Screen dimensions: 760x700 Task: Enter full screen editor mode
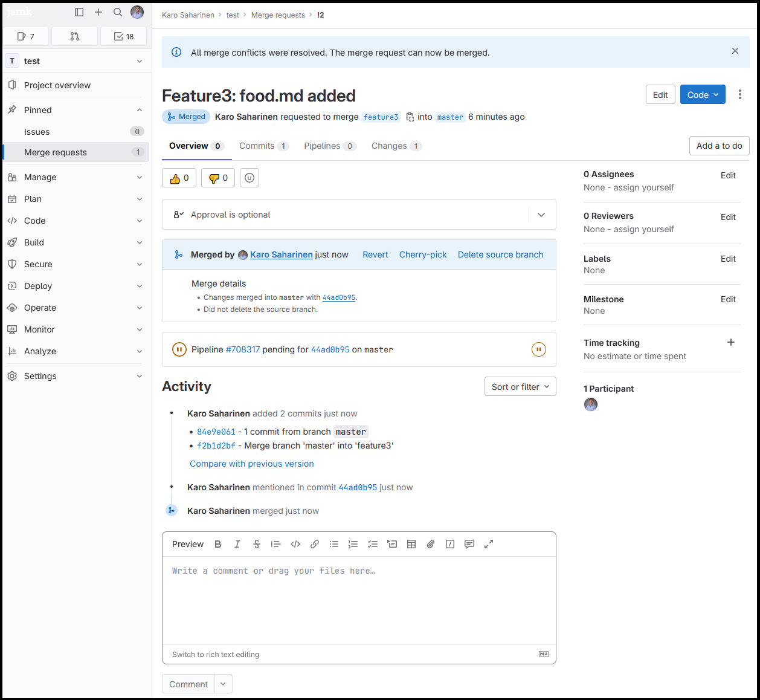point(489,544)
